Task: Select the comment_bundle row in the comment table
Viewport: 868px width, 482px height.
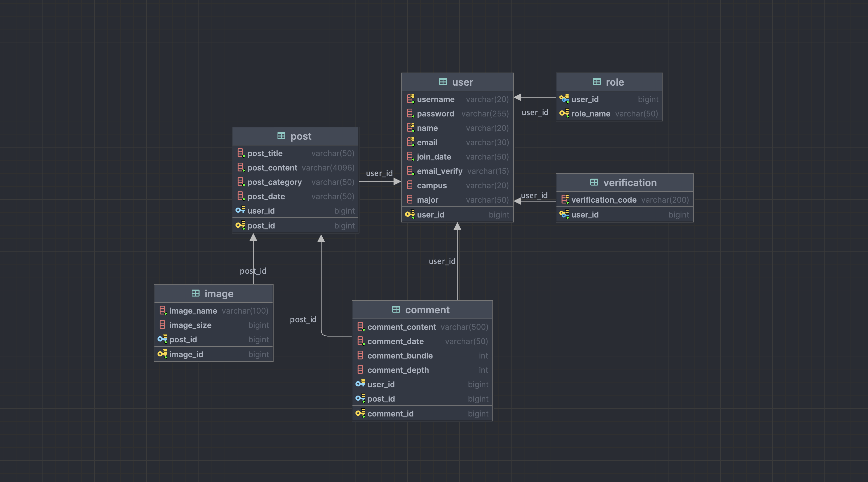Action: pos(400,356)
